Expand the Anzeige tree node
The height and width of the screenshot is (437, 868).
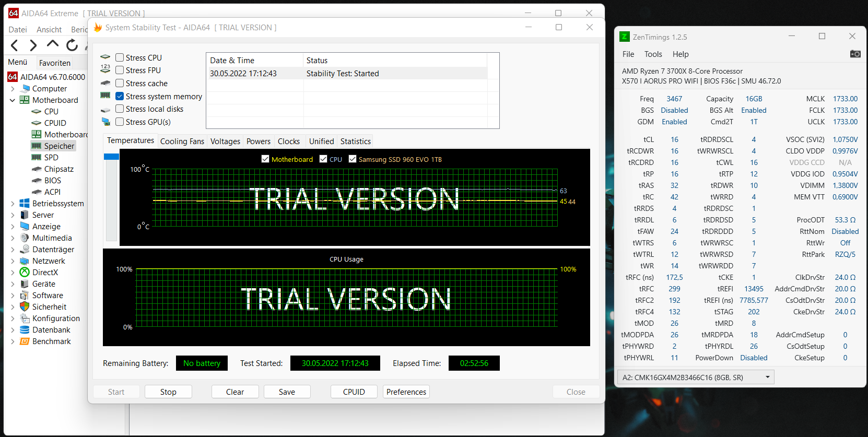coord(13,226)
